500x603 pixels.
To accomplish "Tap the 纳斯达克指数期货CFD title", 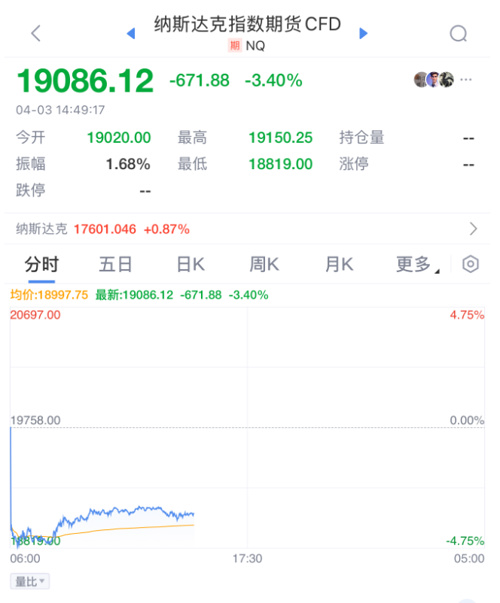I will [x=247, y=24].
